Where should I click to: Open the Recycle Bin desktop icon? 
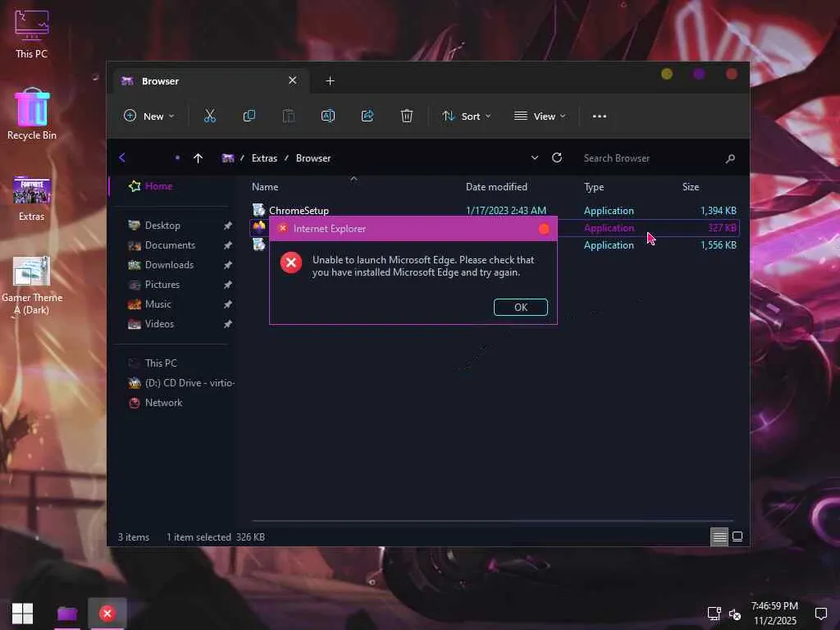click(32, 114)
